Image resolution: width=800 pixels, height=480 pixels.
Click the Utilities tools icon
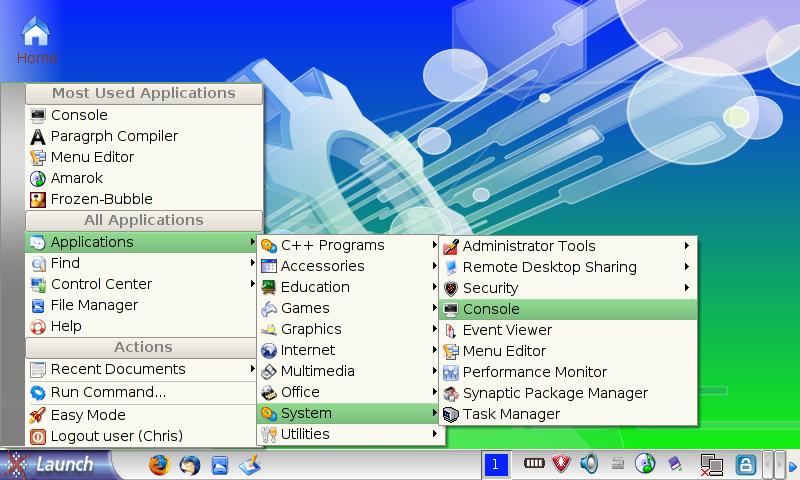point(268,435)
